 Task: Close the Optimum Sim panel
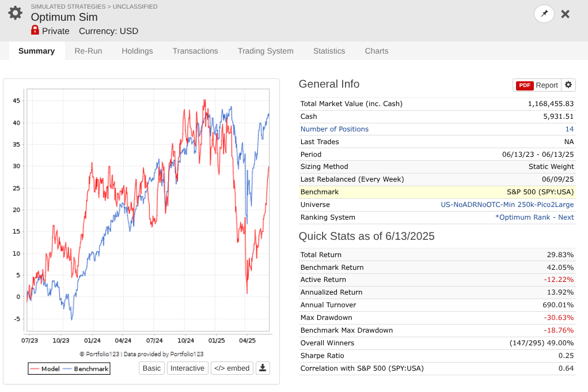pos(565,14)
